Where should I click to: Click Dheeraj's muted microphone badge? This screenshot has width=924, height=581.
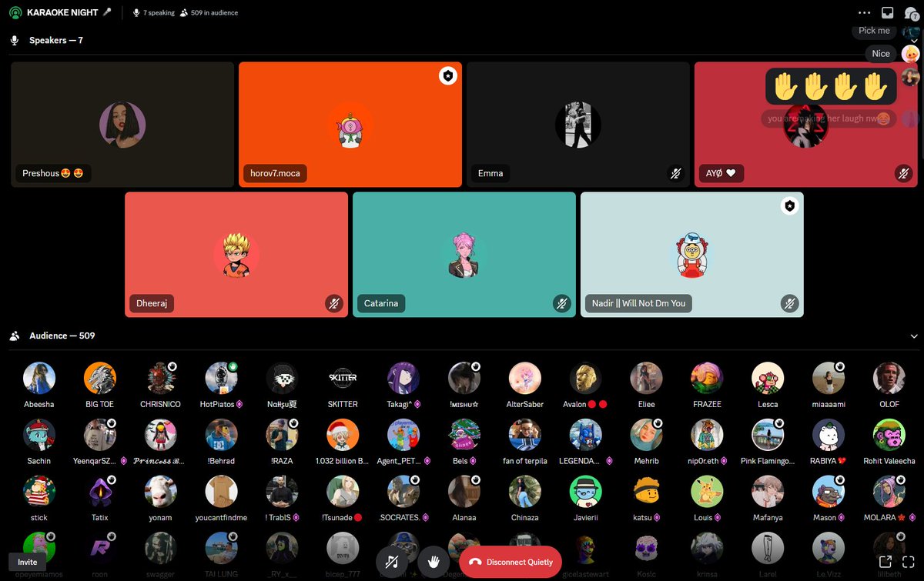coord(334,304)
